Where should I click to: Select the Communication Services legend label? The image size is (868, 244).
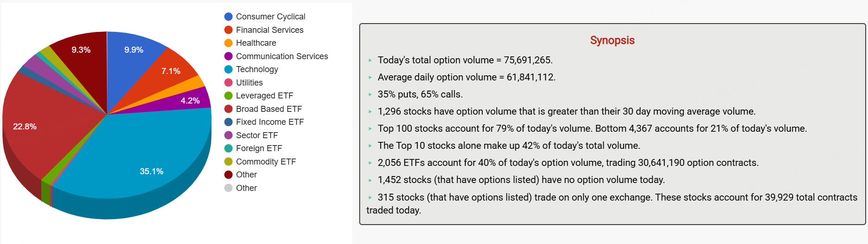tap(282, 56)
